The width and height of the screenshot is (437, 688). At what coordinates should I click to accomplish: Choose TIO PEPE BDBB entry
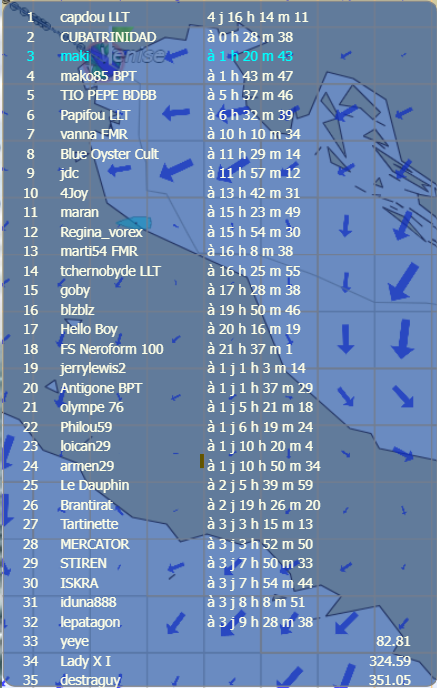pyautogui.click(x=108, y=95)
